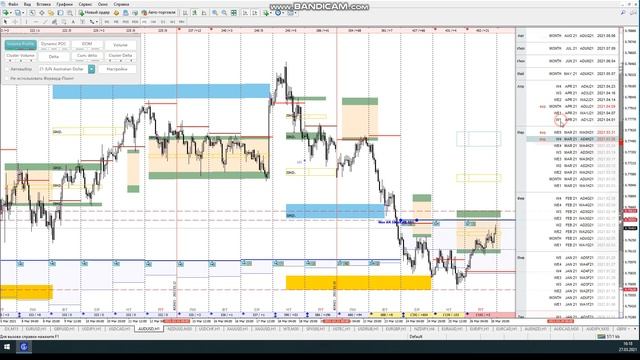Image resolution: width=640 pixels, height=360 pixels.
Task: Select the cursor arrow tool
Action: [5, 22]
